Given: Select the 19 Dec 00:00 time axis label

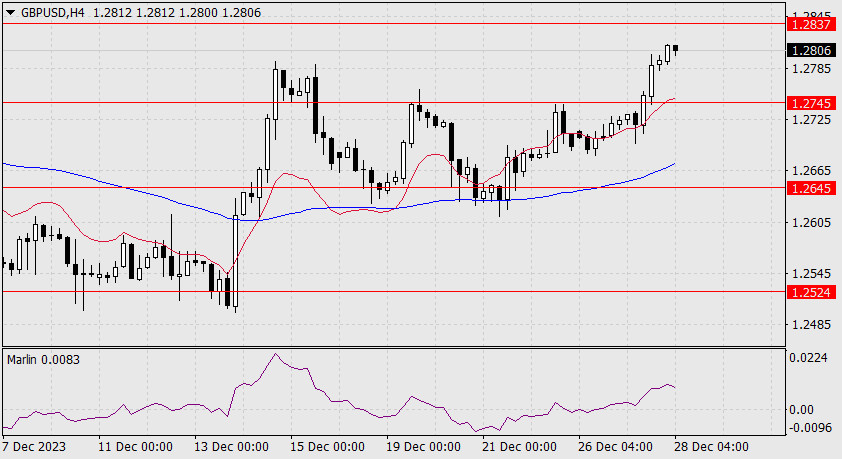Looking at the screenshot, I should [x=423, y=447].
